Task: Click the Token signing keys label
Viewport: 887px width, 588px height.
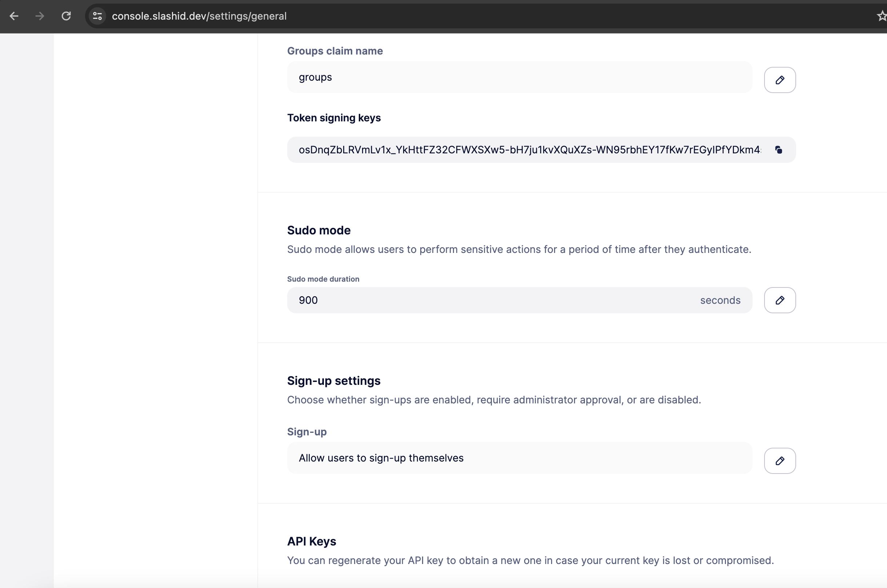Action: (333, 118)
